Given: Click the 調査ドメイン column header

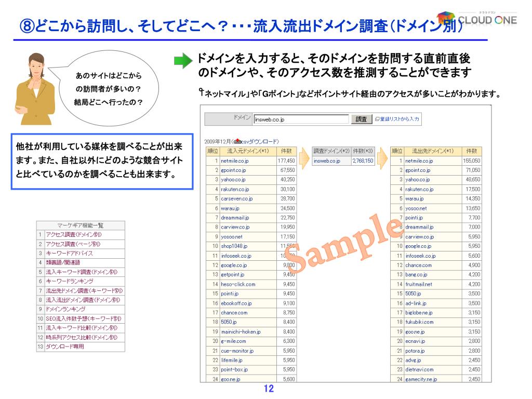Looking at the screenshot, I should point(331,151).
